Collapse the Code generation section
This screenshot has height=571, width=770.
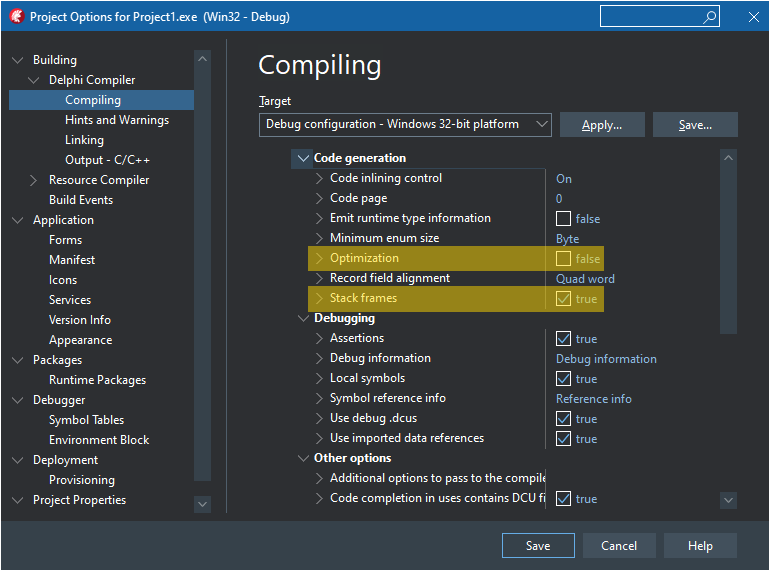click(x=303, y=158)
